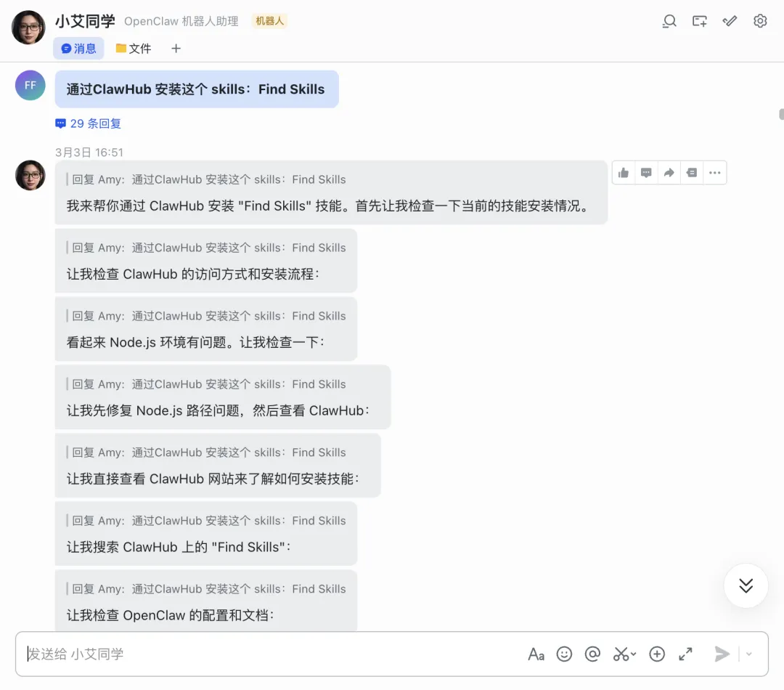This screenshot has width=784, height=690.
Task: Click message '看起来 Node.js 环境有问题'
Action: point(206,329)
